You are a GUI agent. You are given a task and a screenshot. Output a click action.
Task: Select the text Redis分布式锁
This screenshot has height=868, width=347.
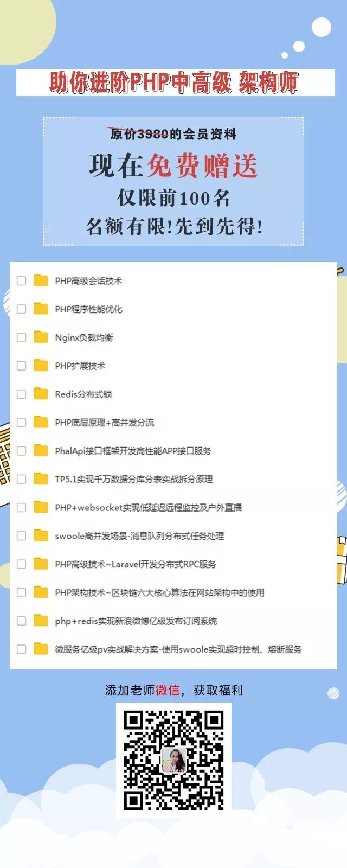pos(83,394)
